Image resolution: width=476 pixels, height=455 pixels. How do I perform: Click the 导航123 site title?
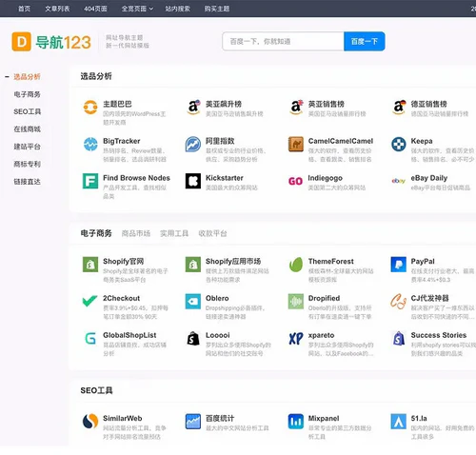[x=63, y=42]
